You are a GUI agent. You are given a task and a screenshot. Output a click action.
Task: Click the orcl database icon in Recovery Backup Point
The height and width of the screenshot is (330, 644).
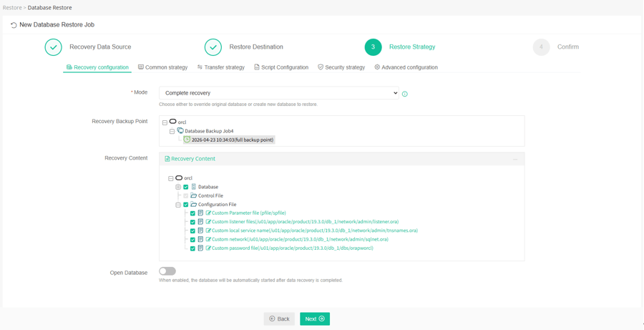(173, 122)
